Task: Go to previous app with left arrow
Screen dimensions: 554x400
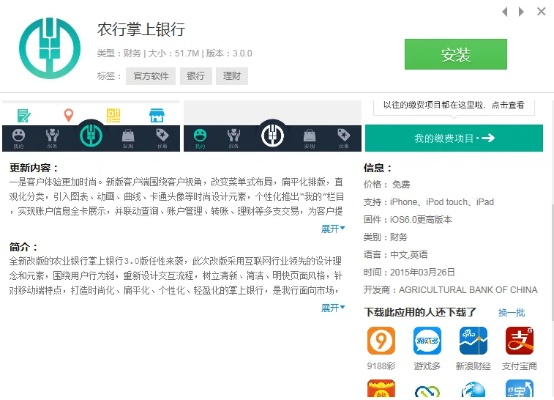Action: [x=505, y=12]
